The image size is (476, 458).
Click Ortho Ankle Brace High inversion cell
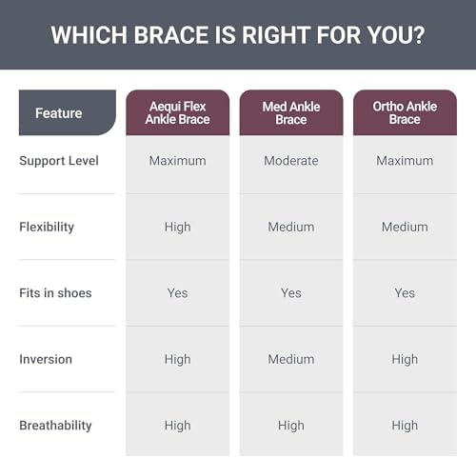[x=405, y=359]
